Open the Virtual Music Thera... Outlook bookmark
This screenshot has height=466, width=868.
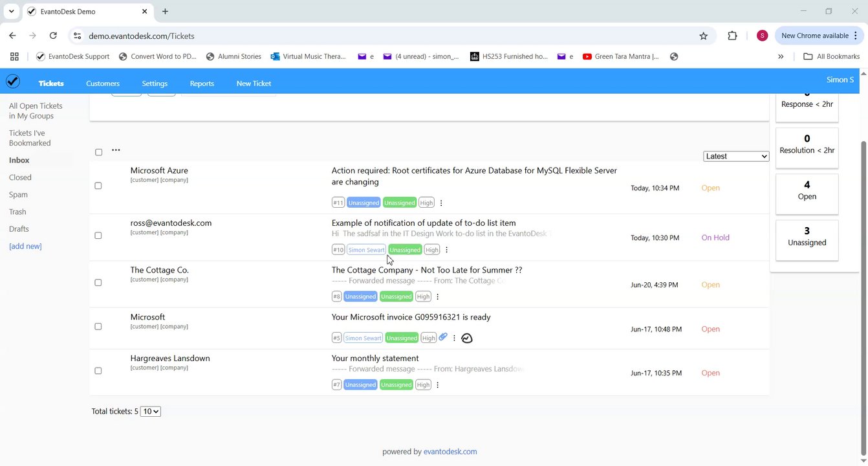(309, 56)
